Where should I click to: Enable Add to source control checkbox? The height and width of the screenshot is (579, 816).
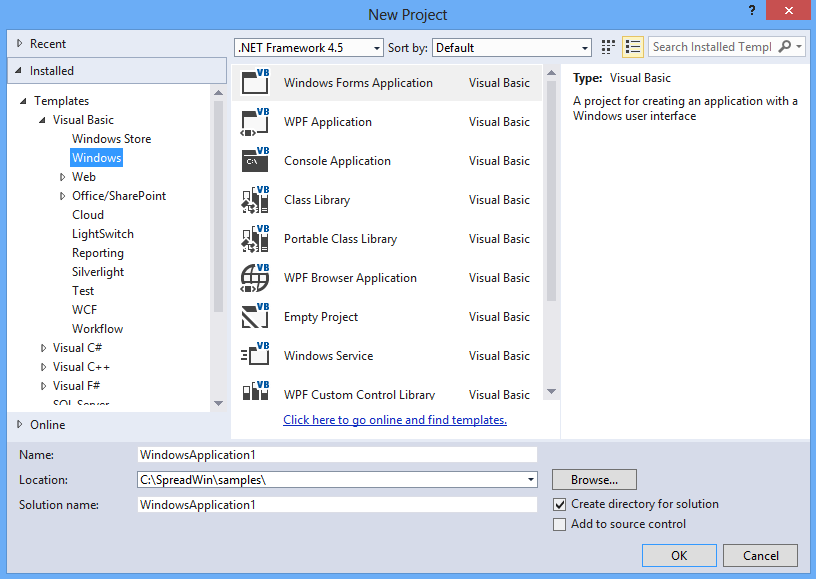[560, 524]
